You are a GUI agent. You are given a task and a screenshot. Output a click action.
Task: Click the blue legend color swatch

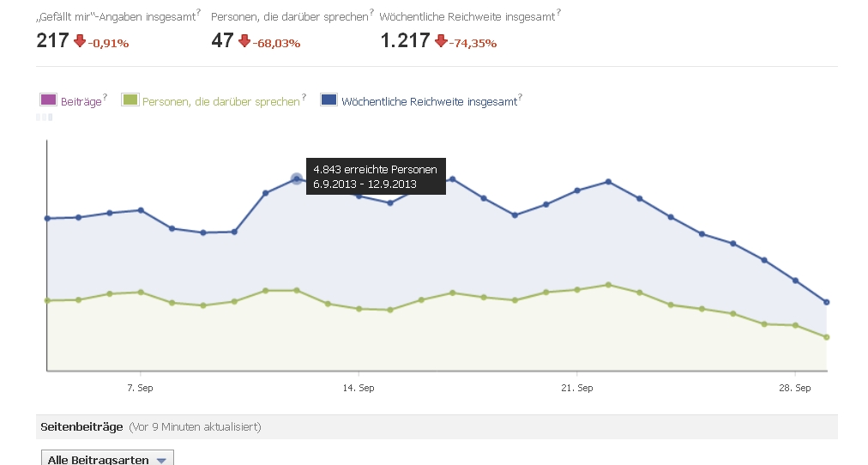tap(329, 100)
